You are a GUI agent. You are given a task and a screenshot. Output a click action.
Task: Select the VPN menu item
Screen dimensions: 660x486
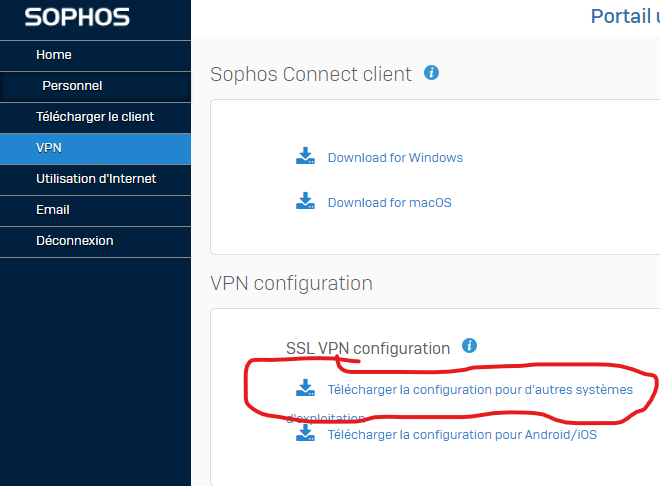coord(95,148)
